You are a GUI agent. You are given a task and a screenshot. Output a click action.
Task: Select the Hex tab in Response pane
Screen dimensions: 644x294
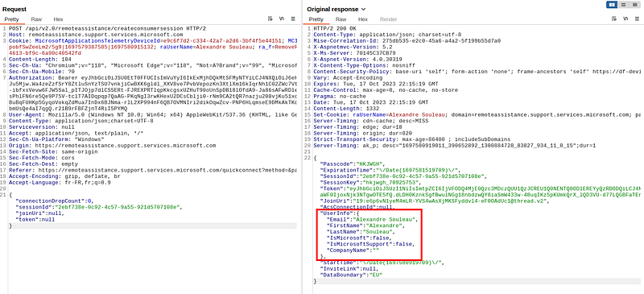pyautogui.click(x=363, y=19)
